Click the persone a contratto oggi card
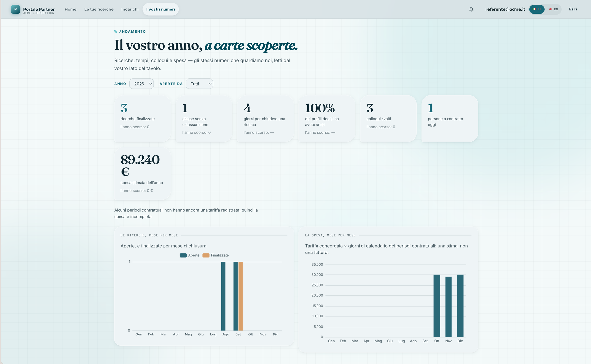This screenshot has width=591, height=364. (x=450, y=119)
